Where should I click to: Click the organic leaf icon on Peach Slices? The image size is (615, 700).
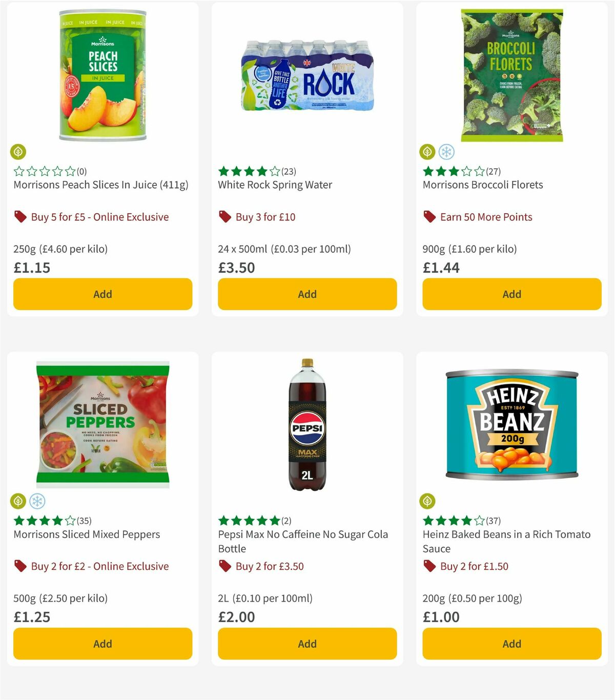point(18,152)
